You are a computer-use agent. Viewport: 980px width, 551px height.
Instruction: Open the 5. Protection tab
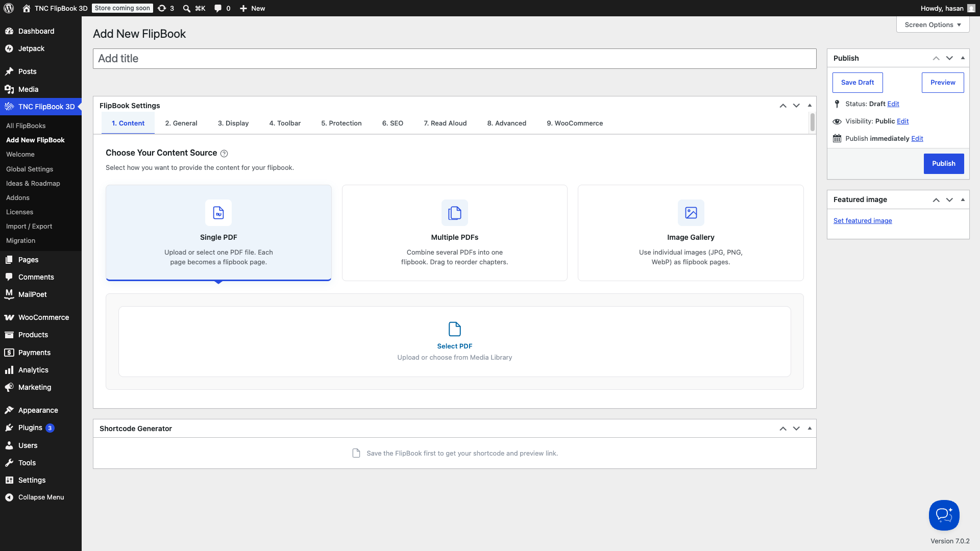tap(341, 123)
